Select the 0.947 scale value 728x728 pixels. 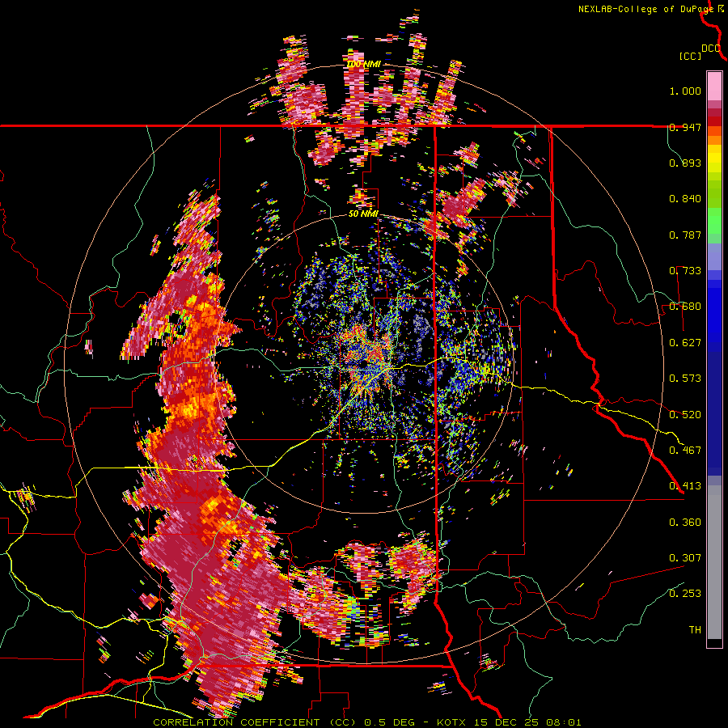[x=685, y=127]
